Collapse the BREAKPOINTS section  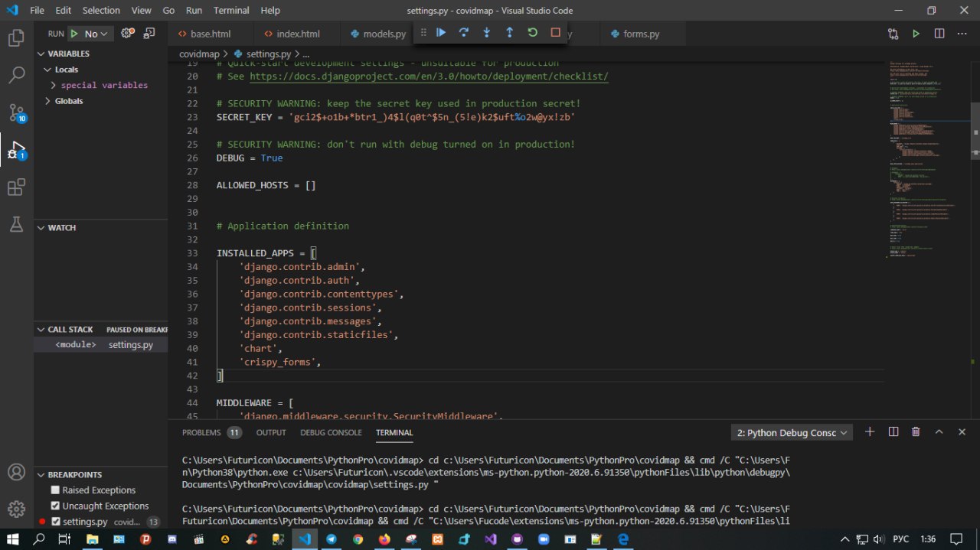tap(100, 475)
